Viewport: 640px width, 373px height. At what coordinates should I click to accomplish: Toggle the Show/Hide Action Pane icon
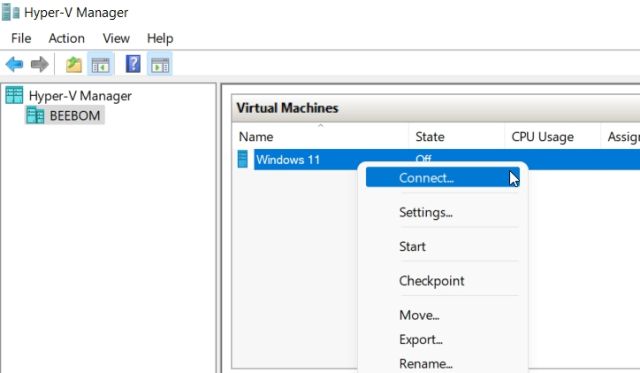[x=160, y=64]
